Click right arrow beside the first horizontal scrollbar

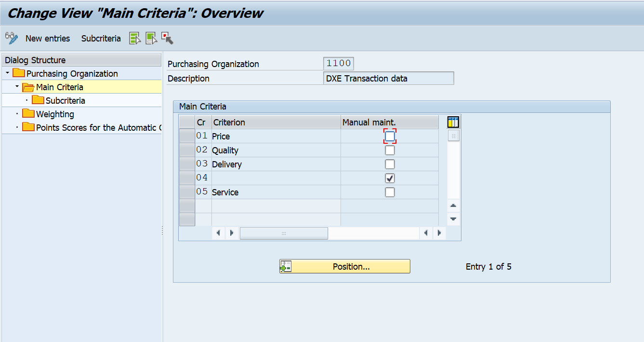pos(232,233)
